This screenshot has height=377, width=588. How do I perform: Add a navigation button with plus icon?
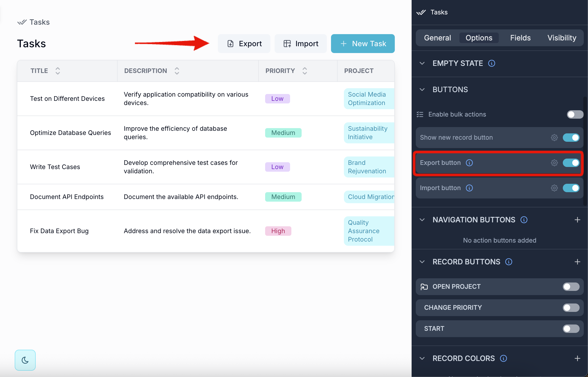coord(577,220)
